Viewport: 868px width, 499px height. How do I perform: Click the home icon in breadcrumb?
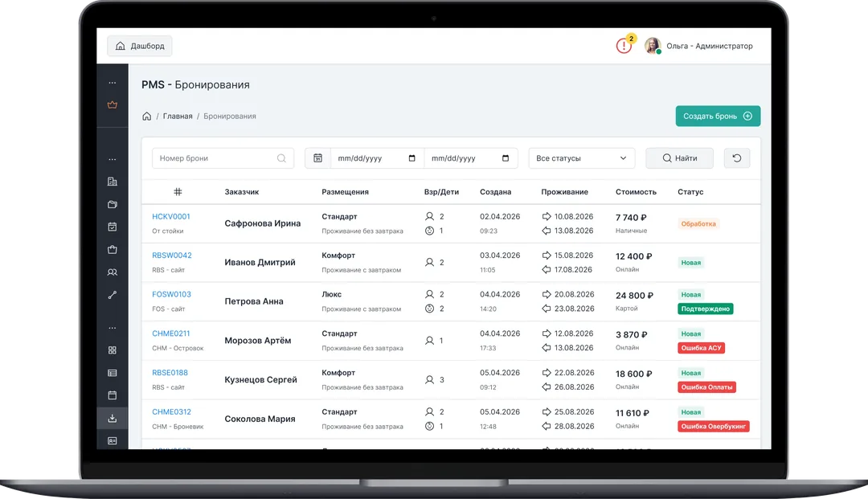[147, 117]
